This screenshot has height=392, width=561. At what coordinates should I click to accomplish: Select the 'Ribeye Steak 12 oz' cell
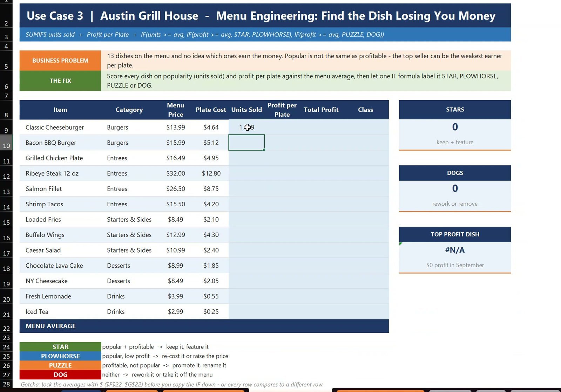click(60, 173)
